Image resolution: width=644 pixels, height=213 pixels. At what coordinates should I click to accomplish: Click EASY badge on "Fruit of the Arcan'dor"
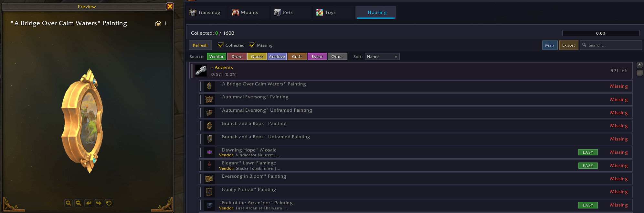pyautogui.click(x=588, y=205)
